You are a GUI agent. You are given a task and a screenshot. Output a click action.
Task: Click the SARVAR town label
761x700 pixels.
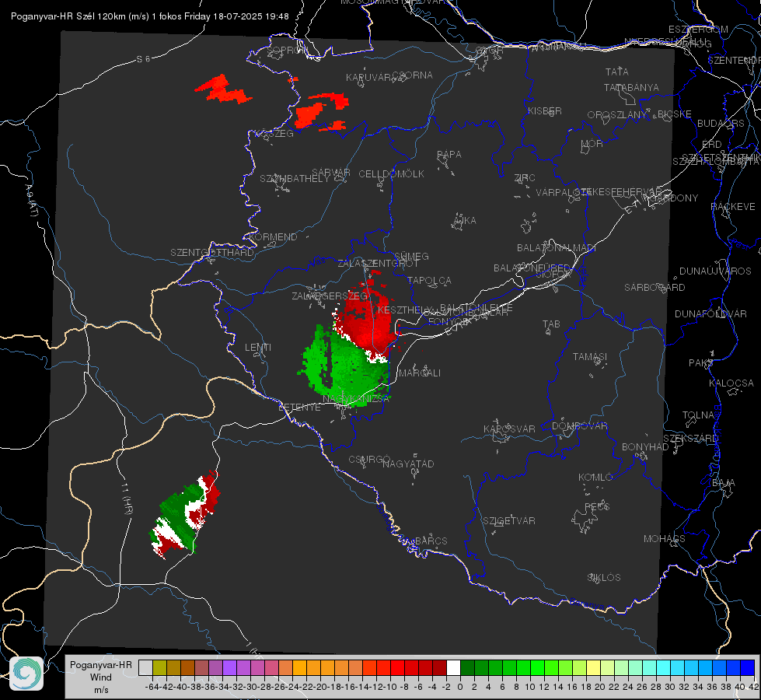[x=331, y=172]
